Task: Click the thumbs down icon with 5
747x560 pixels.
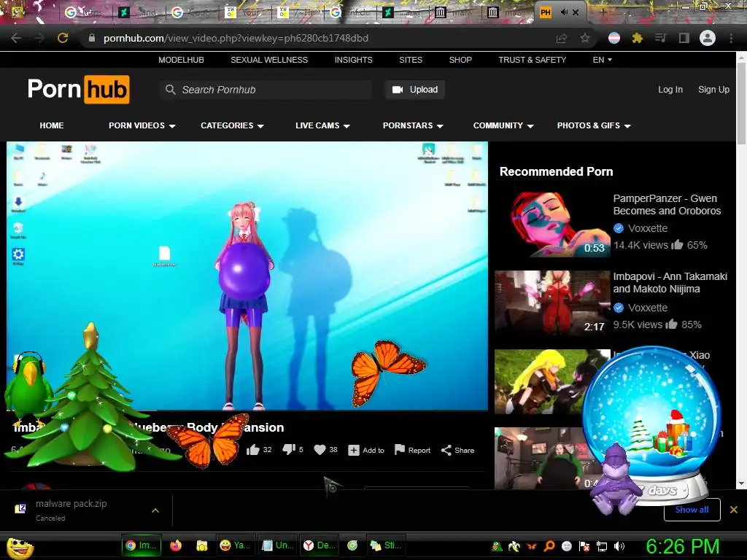Action: coord(289,449)
